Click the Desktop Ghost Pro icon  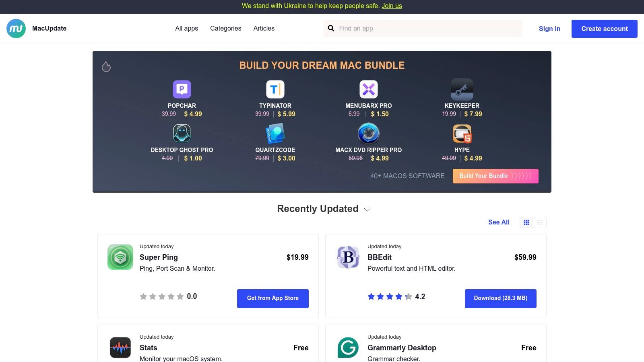[182, 134]
